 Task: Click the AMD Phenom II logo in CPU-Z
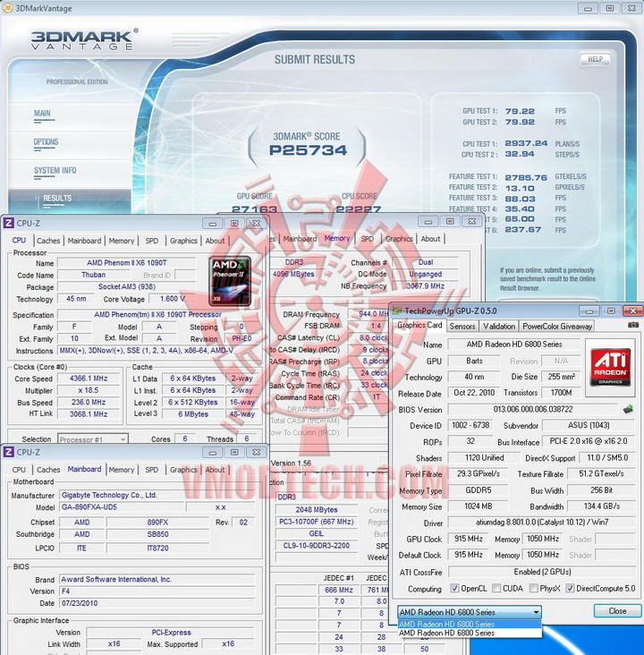click(x=230, y=281)
